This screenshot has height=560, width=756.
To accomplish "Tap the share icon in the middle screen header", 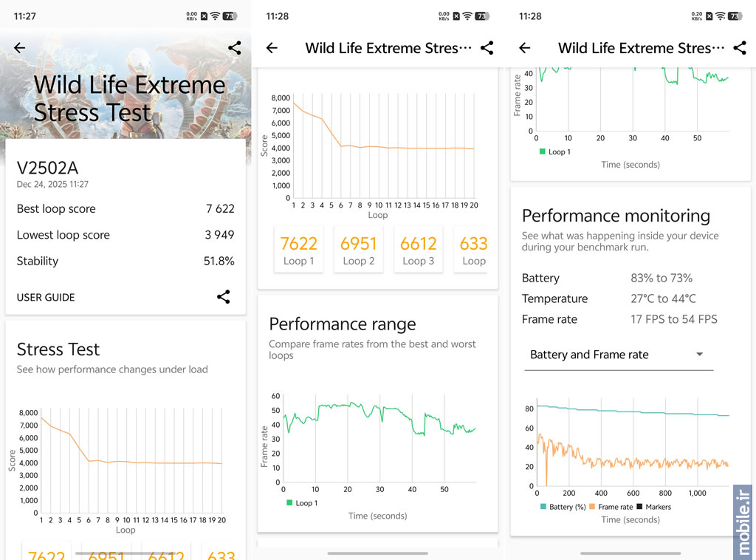I will pos(487,48).
